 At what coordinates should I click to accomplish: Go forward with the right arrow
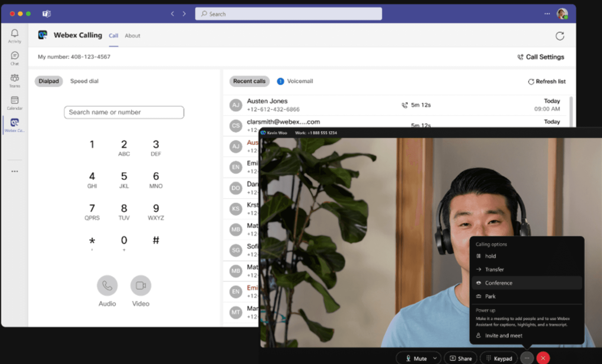pos(184,14)
